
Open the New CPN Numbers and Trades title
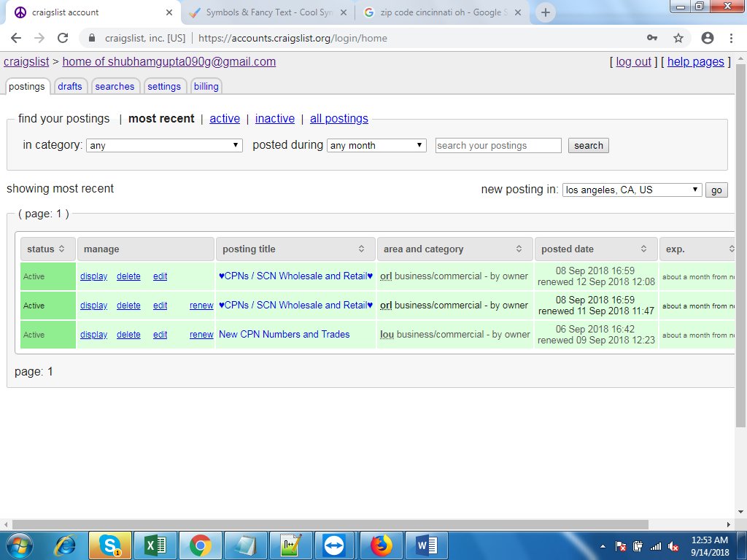(284, 334)
